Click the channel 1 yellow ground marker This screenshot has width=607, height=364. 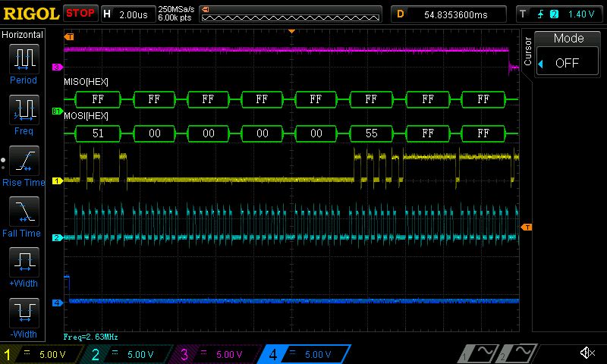pos(58,180)
